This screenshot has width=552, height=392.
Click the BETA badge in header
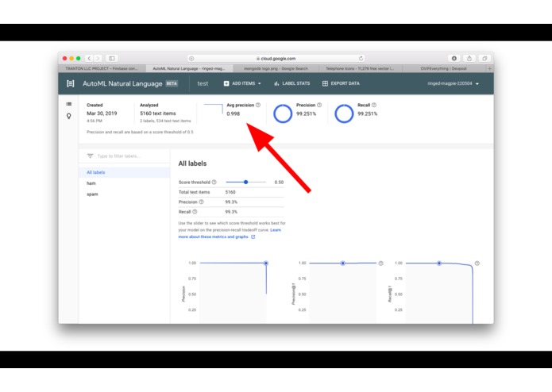pos(172,83)
